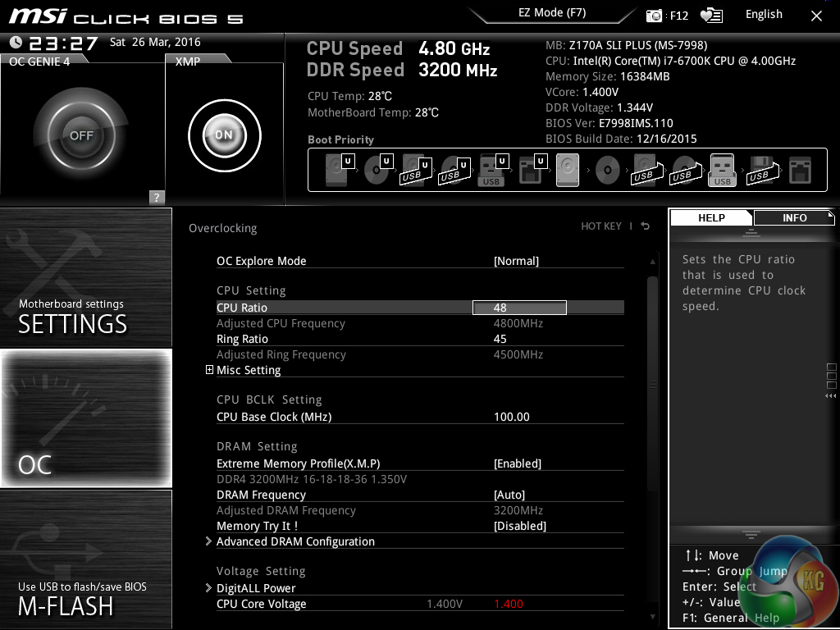Edit the red CPU Core Voltage 1.400
This screenshot has width=840, height=630.
tap(509, 604)
